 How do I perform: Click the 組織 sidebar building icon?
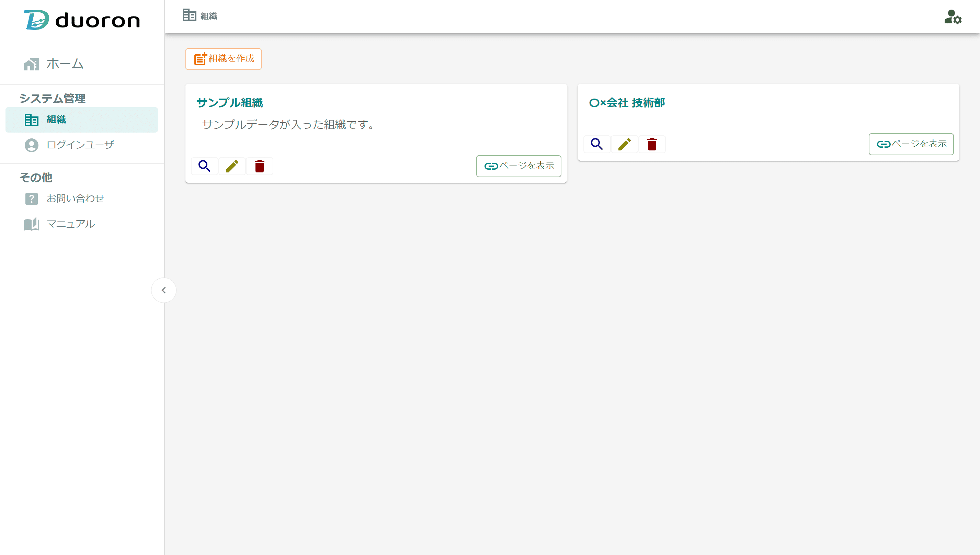pyautogui.click(x=31, y=120)
